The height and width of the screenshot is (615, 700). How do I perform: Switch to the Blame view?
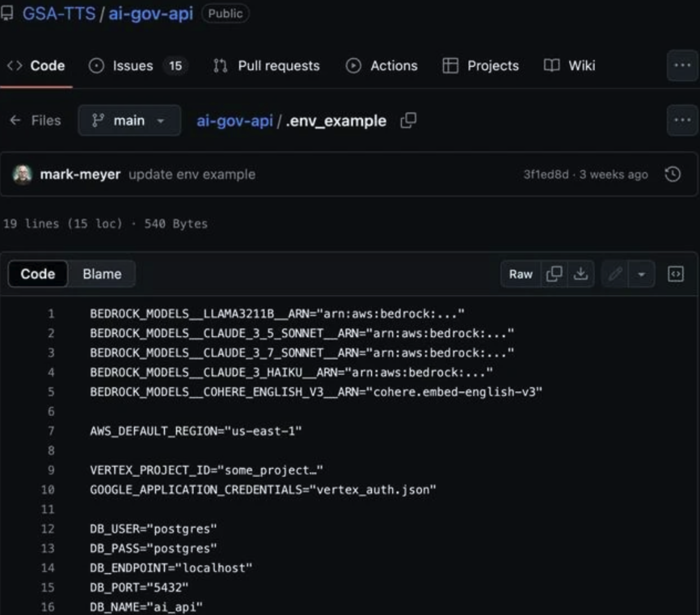[102, 274]
